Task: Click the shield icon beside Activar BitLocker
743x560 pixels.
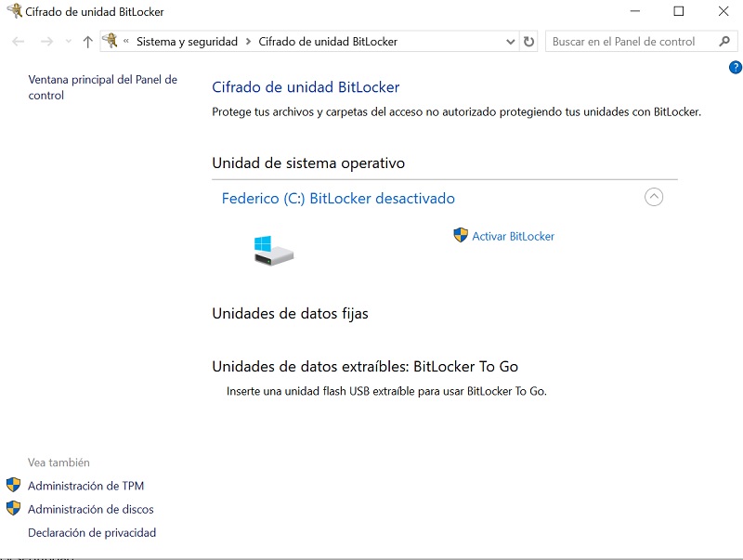Action: 460,235
